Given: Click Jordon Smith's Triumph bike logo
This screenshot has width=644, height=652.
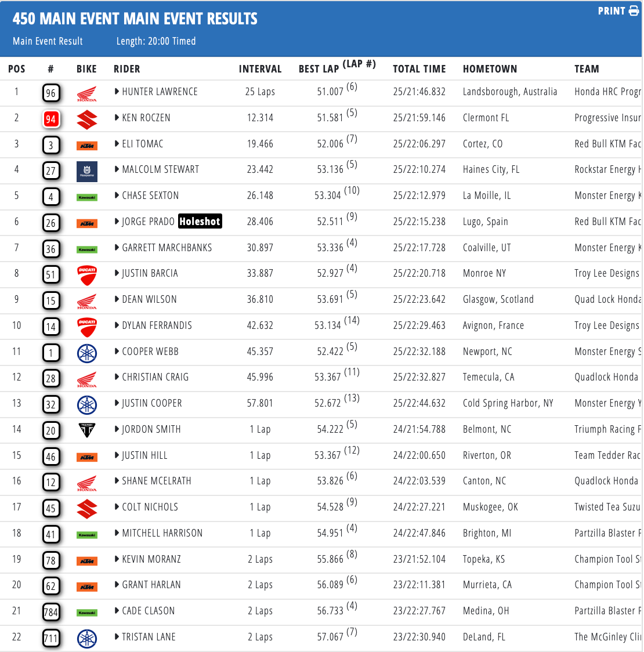Looking at the screenshot, I should 87,430.
